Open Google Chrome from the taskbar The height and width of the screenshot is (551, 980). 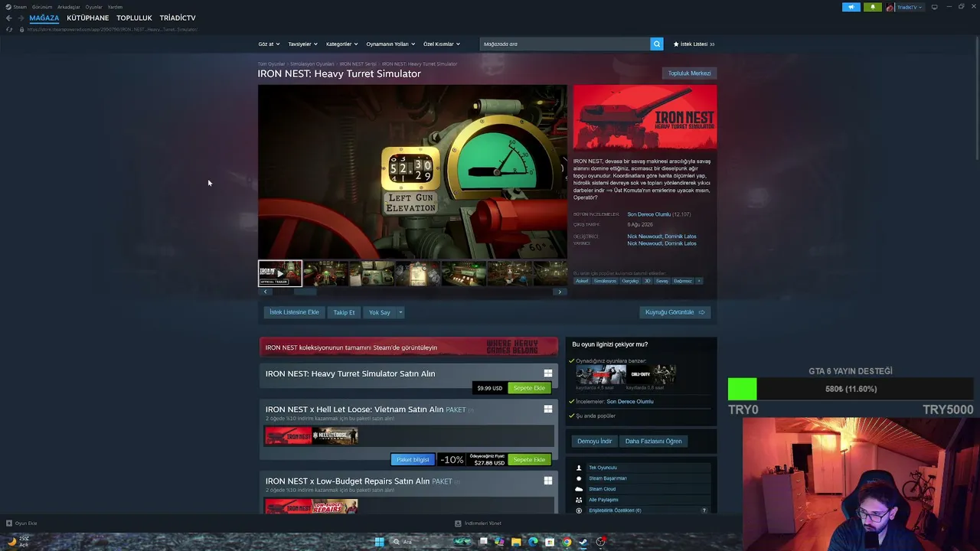click(x=567, y=542)
